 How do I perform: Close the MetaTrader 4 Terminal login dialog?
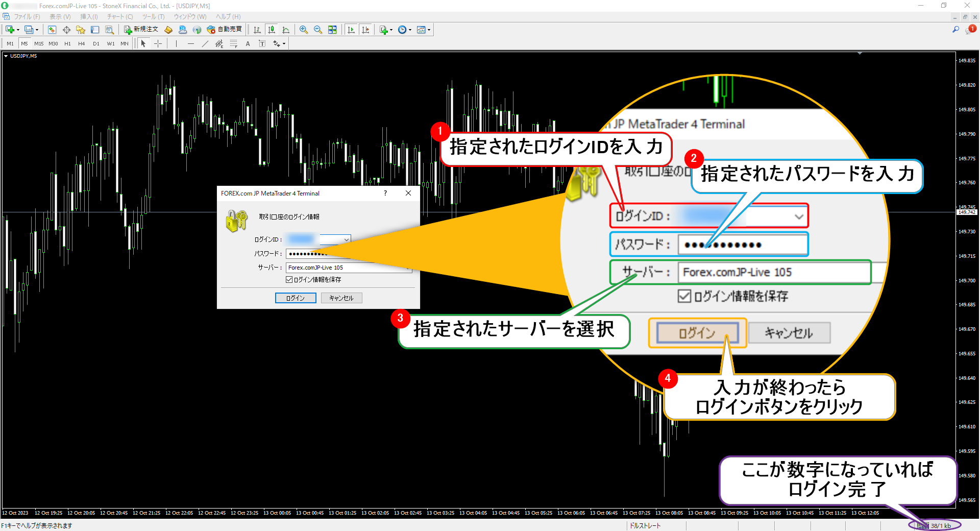point(408,194)
